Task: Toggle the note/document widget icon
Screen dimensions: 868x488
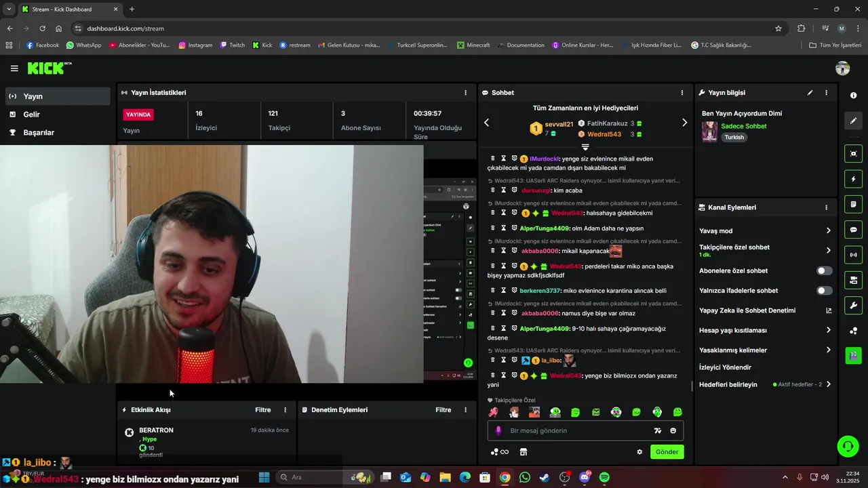Action: pos(853,204)
